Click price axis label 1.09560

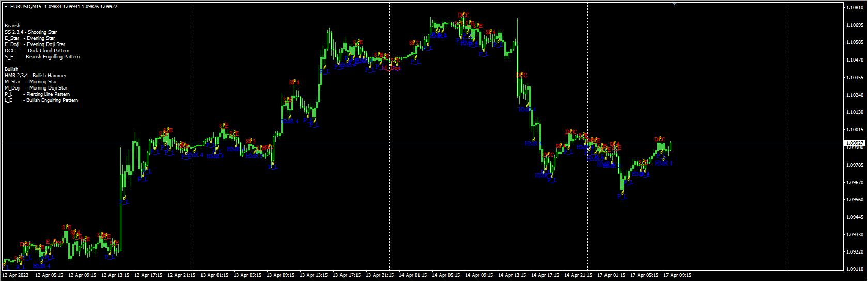pos(855,200)
